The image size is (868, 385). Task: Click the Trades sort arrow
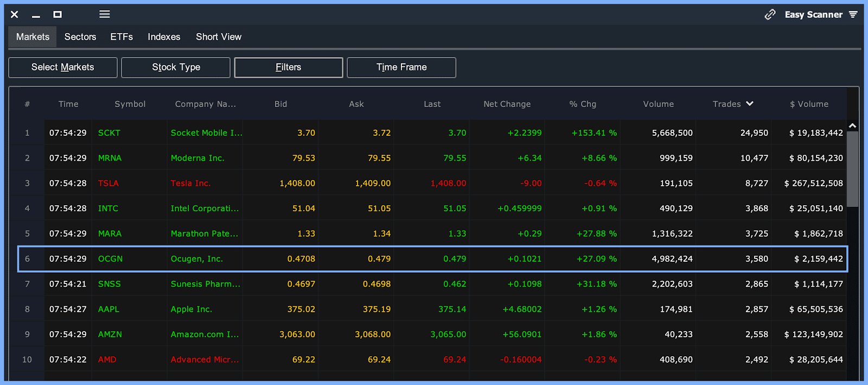[x=750, y=103]
